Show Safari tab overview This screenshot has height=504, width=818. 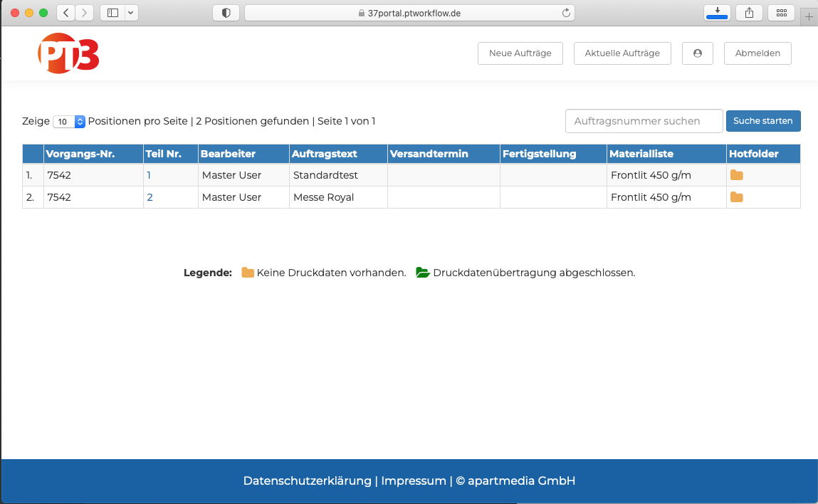point(781,13)
